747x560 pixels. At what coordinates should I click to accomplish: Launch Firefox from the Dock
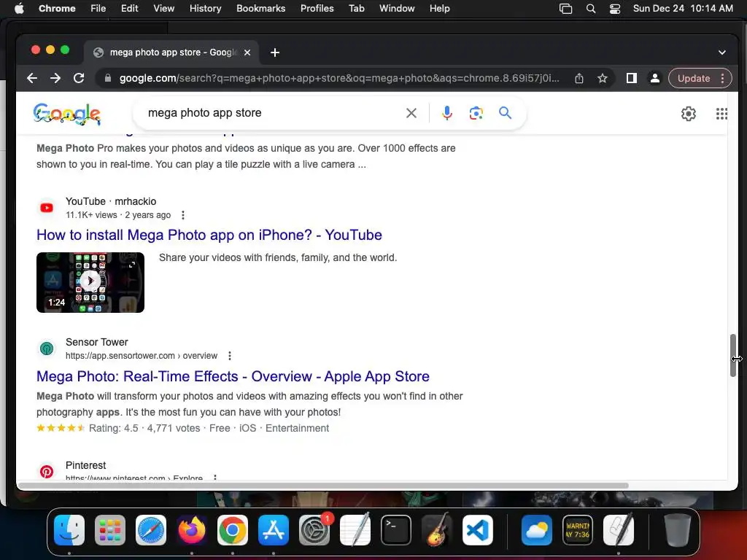[x=192, y=530]
